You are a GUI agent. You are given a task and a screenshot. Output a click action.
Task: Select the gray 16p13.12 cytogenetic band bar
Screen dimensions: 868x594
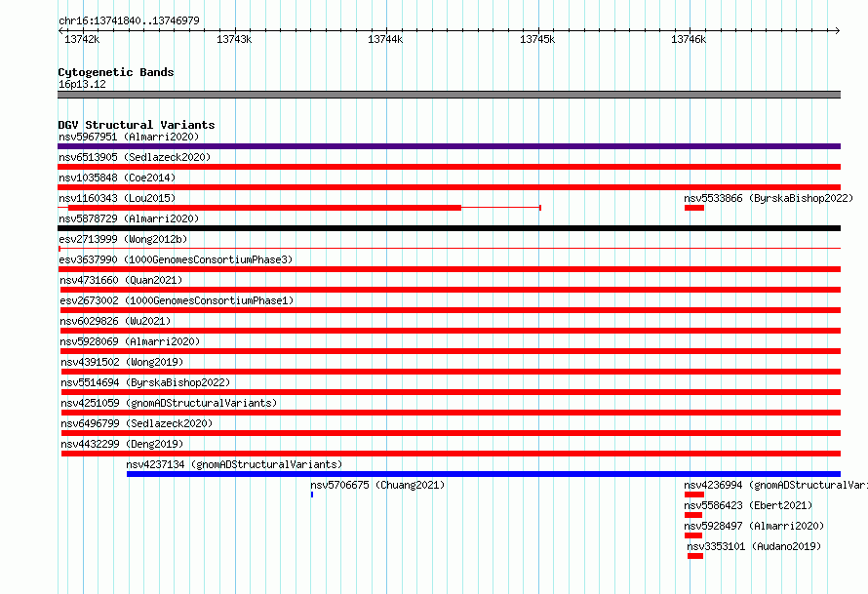[449, 95]
